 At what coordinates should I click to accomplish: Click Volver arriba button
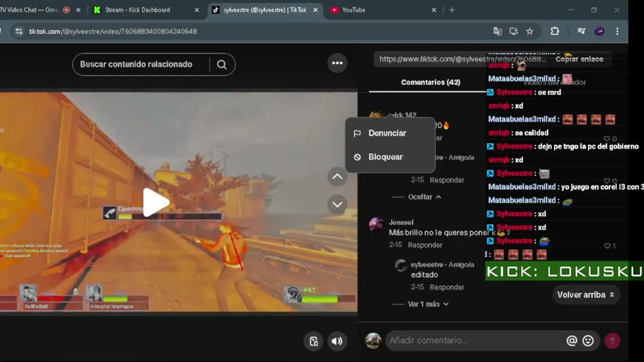(586, 295)
